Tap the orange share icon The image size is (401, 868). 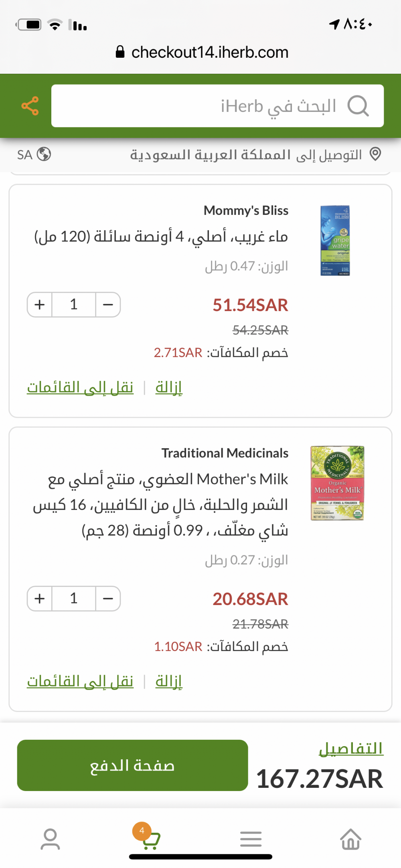click(30, 106)
